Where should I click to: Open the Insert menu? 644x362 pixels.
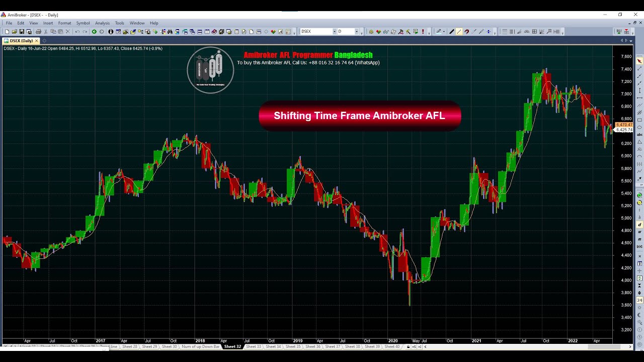point(48,23)
